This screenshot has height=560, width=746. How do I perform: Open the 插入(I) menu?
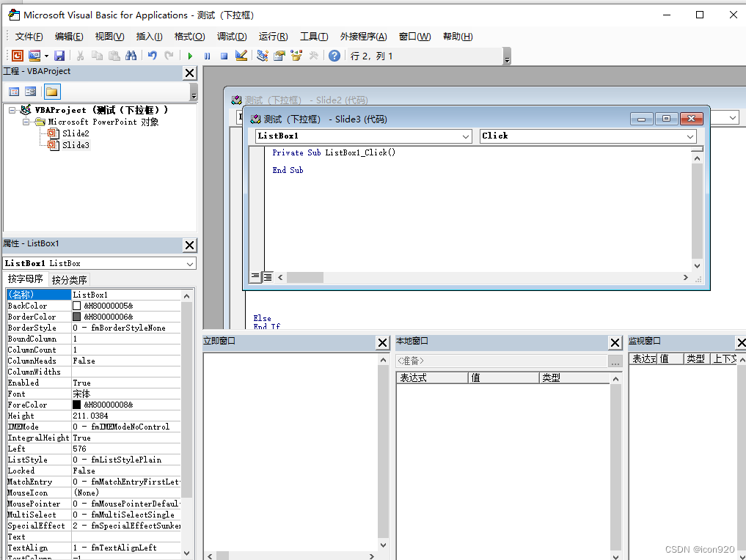[x=150, y=37]
